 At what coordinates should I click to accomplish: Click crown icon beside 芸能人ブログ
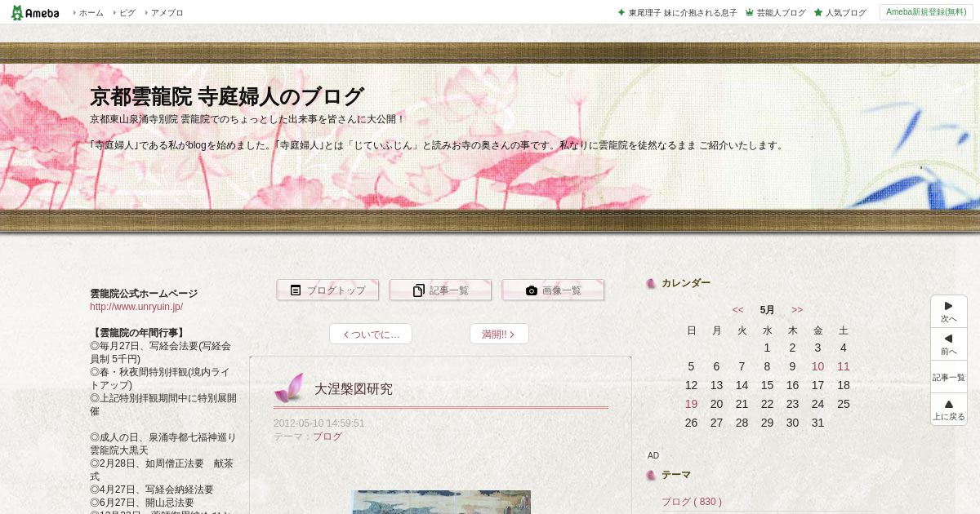click(x=749, y=13)
